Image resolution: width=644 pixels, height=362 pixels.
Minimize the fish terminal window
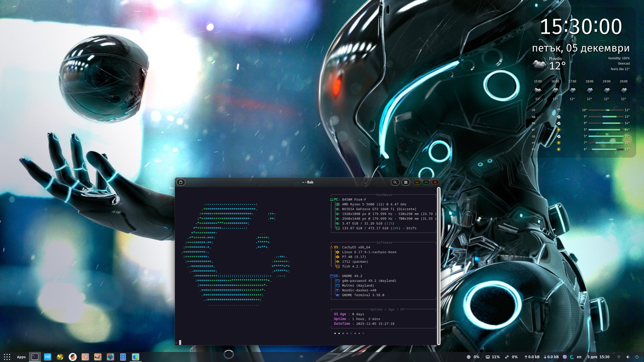(417, 182)
